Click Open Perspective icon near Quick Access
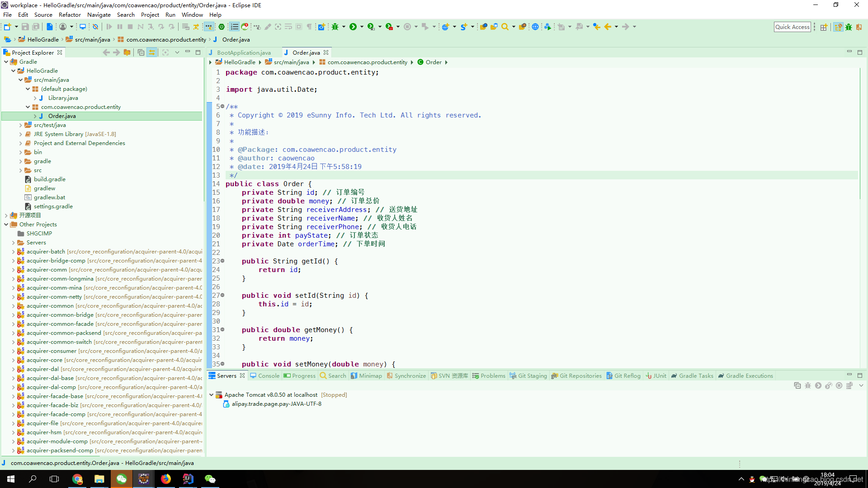The image size is (868, 488). point(824,27)
